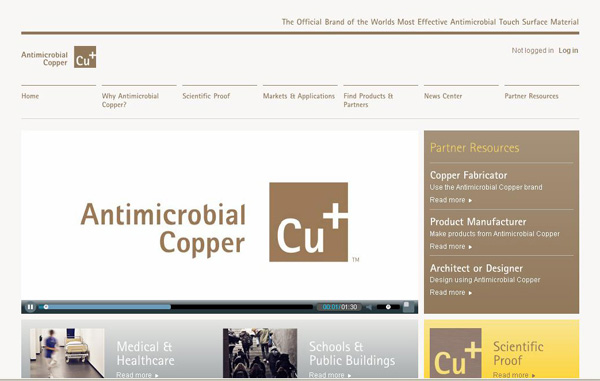This screenshot has width=600, height=381.
Task: Pause the video with the pause button
Action: pyautogui.click(x=30, y=307)
